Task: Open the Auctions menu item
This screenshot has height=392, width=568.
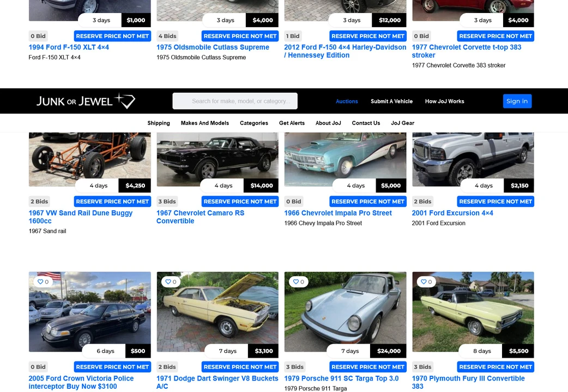Action: pyautogui.click(x=347, y=101)
